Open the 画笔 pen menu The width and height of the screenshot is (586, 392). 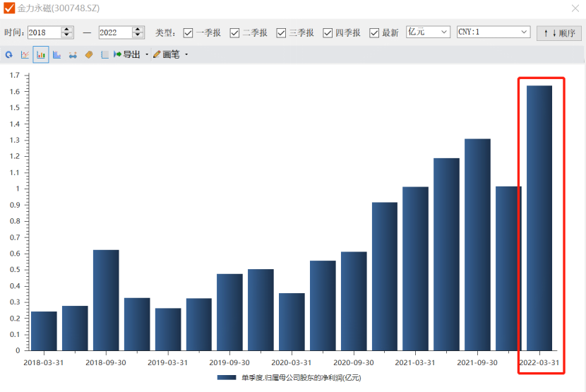[x=167, y=54]
